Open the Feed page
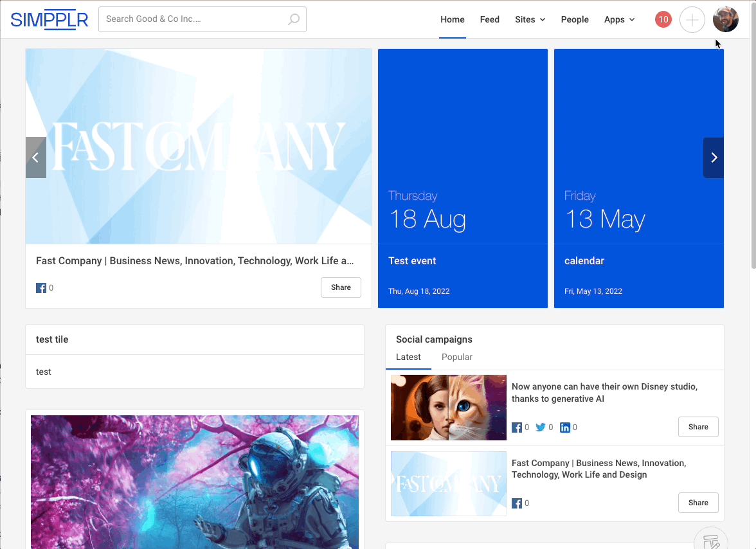 point(489,19)
